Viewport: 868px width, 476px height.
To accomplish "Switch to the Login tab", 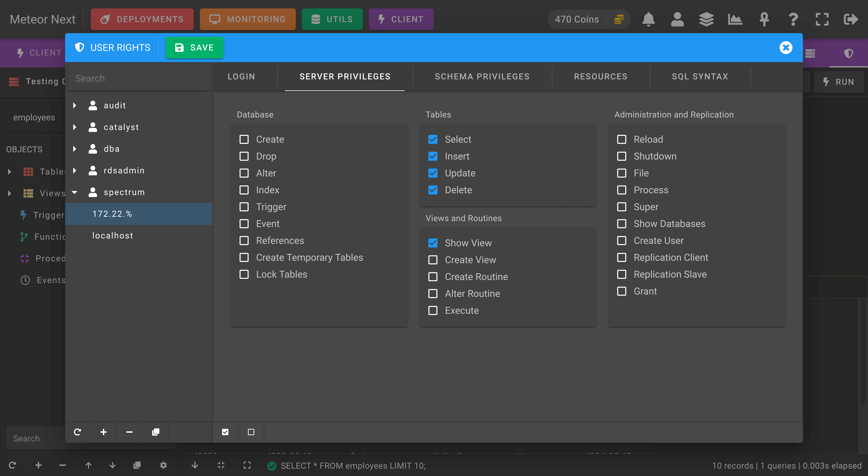I will click(241, 77).
